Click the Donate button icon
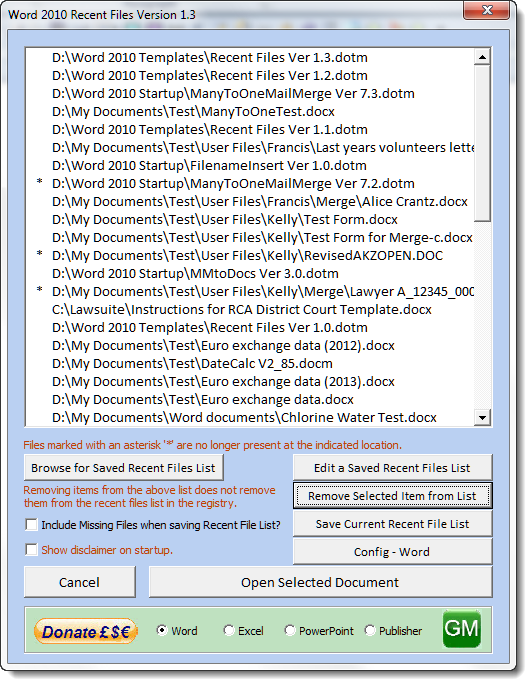The image size is (532, 686). (86, 631)
